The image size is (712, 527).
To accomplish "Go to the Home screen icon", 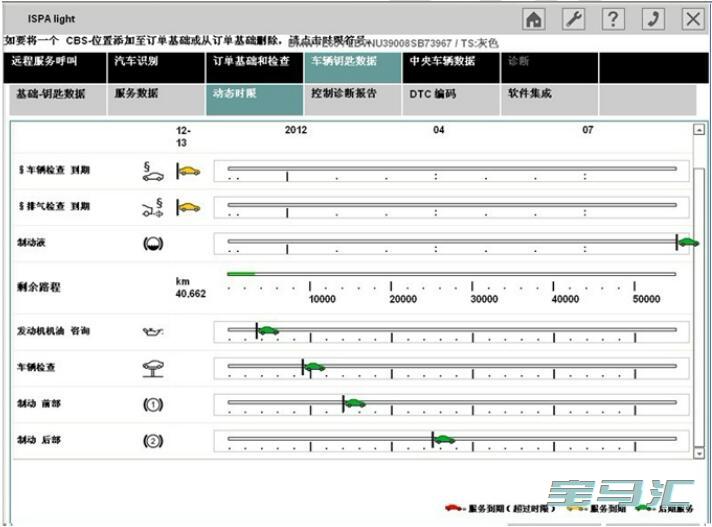I will (x=534, y=19).
